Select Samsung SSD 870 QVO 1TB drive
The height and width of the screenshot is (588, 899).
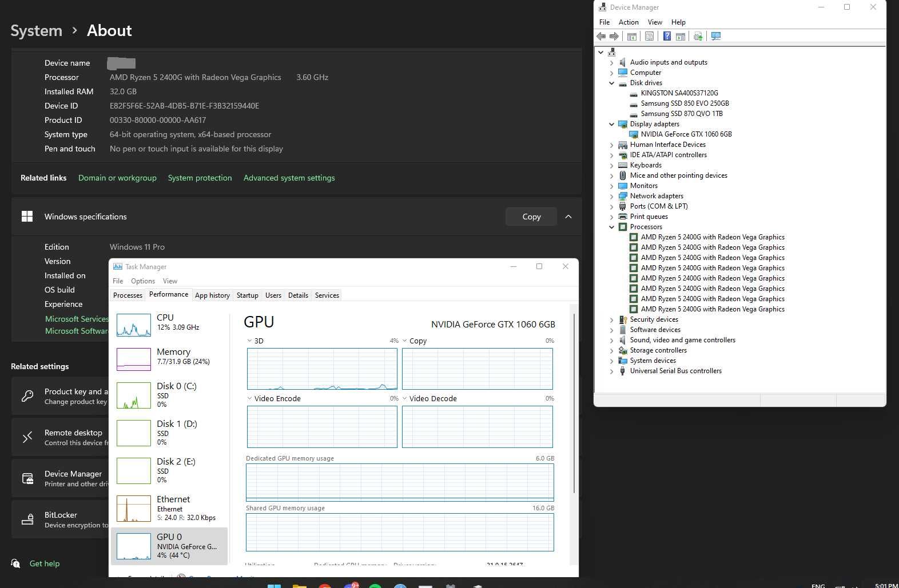pyautogui.click(x=682, y=114)
